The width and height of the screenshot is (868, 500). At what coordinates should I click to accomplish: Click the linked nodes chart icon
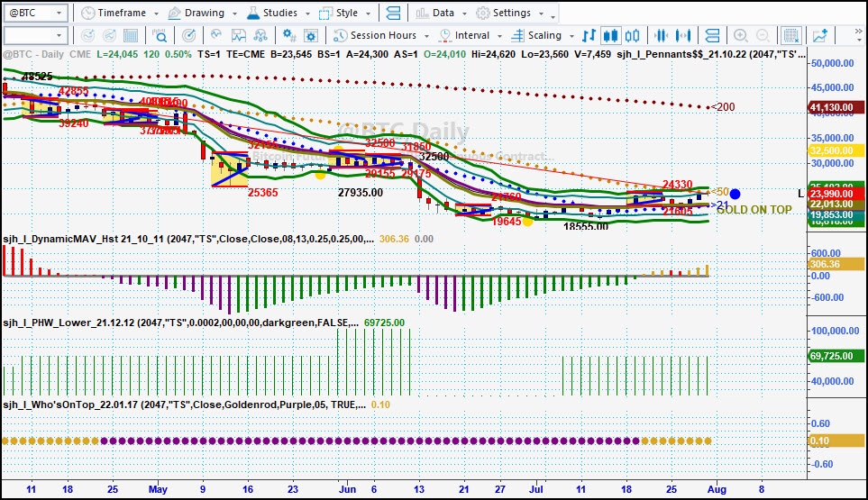coord(260,35)
